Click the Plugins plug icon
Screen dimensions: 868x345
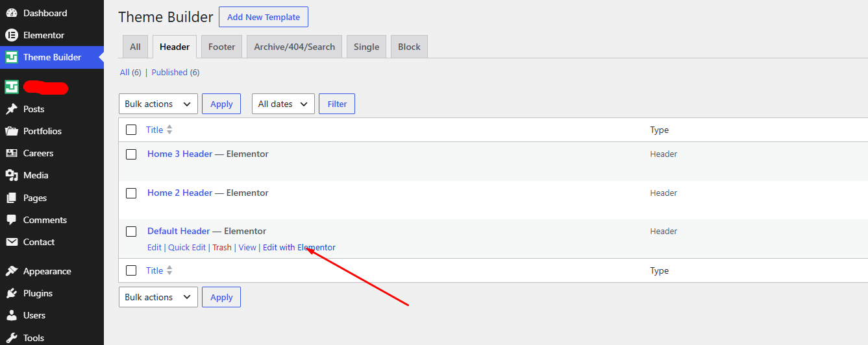coord(11,293)
